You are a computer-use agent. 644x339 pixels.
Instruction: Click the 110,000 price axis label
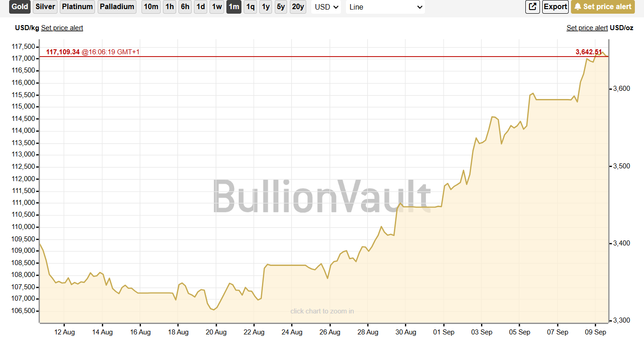pos(23,227)
